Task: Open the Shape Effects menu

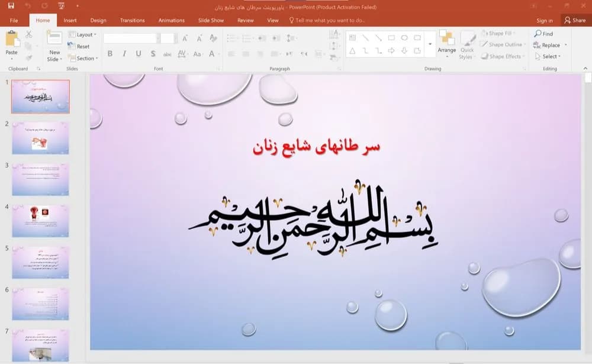Action: click(x=503, y=56)
